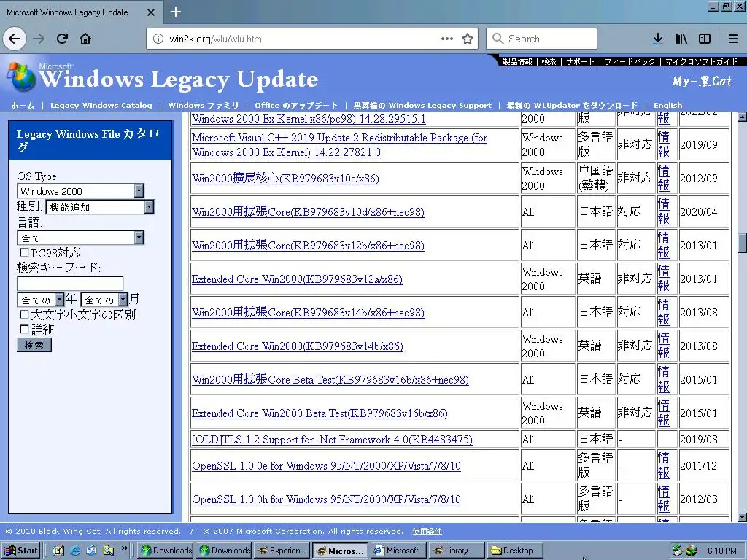Open Win2000擴展核心(KB979683v10c/x86) link
747x560 pixels.
[285, 179]
